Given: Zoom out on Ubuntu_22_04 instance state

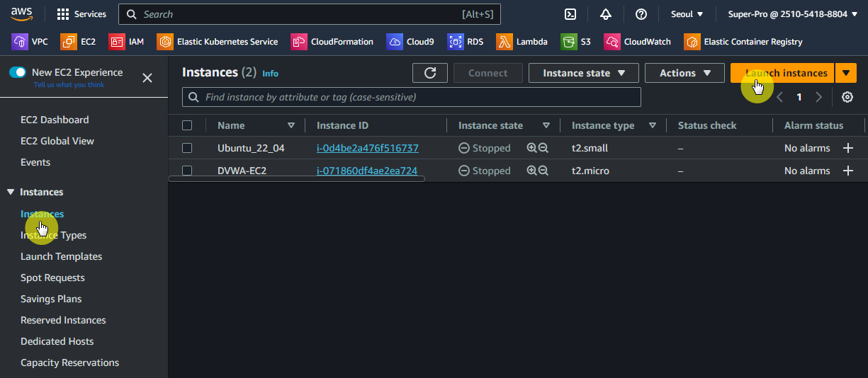Looking at the screenshot, I should 543,148.
